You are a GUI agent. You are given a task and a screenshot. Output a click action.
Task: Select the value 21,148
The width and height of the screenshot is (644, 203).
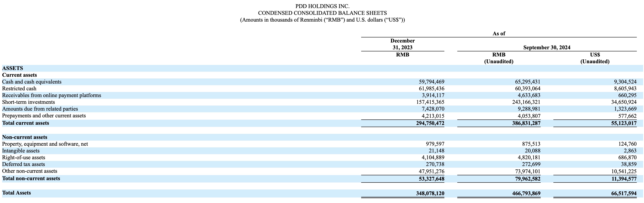(x=436, y=151)
